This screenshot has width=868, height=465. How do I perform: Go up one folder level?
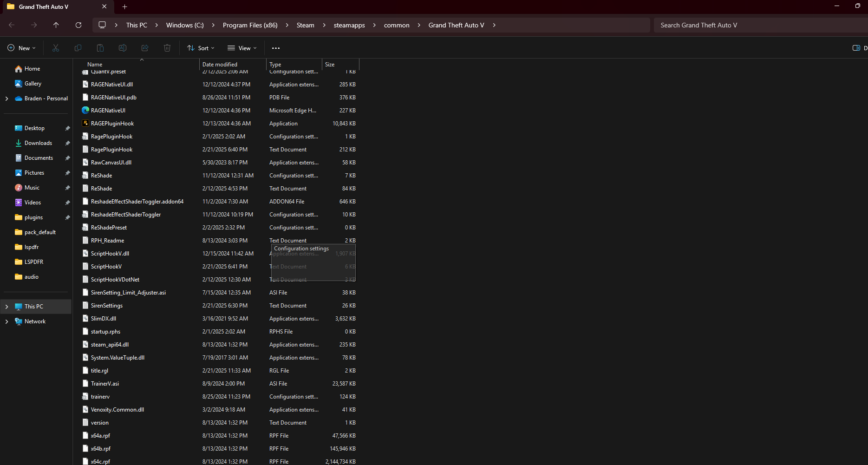pos(56,25)
